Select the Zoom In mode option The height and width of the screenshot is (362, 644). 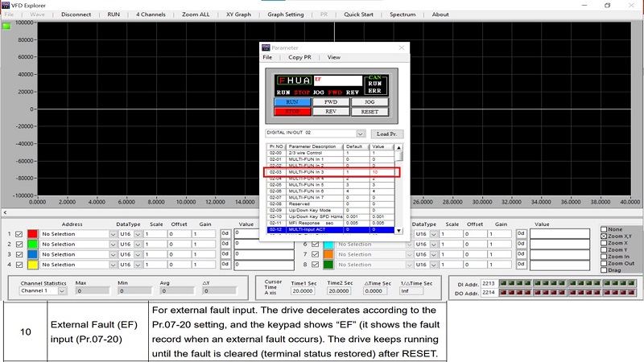[604, 257]
